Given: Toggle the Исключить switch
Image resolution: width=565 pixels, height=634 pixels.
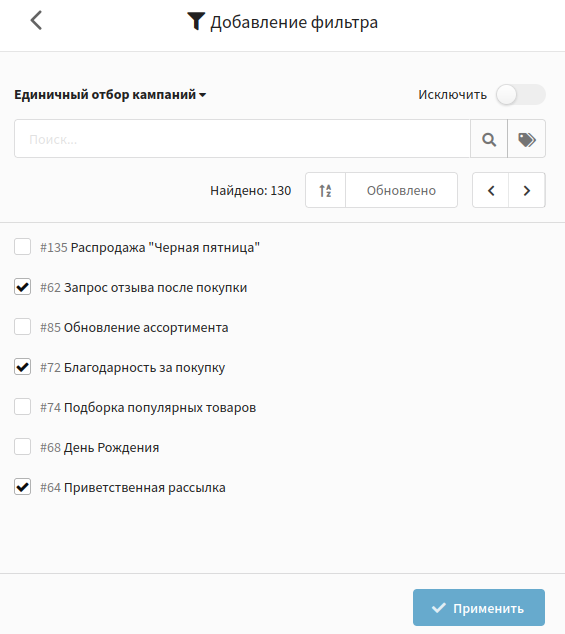Looking at the screenshot, I should [x=521, y=95].
